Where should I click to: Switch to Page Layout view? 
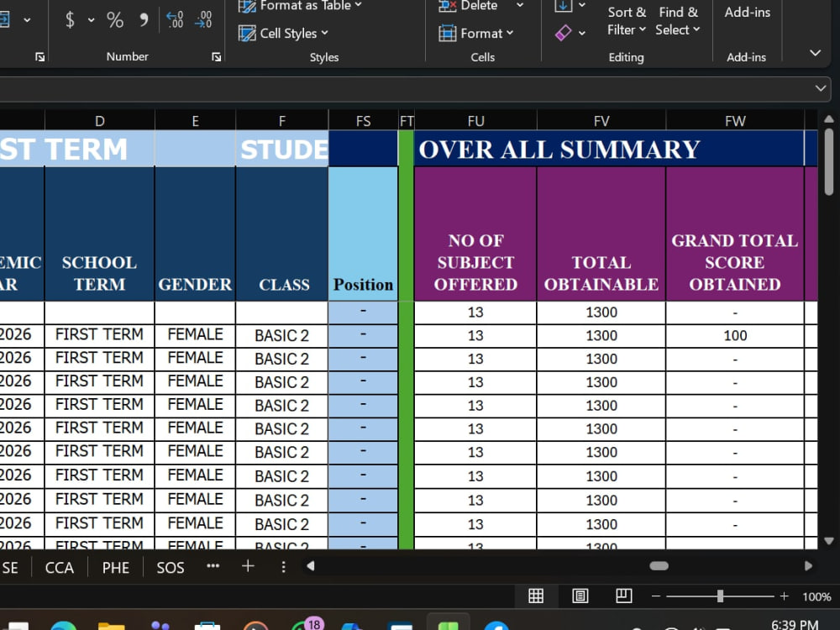click(x=580, y=596)
